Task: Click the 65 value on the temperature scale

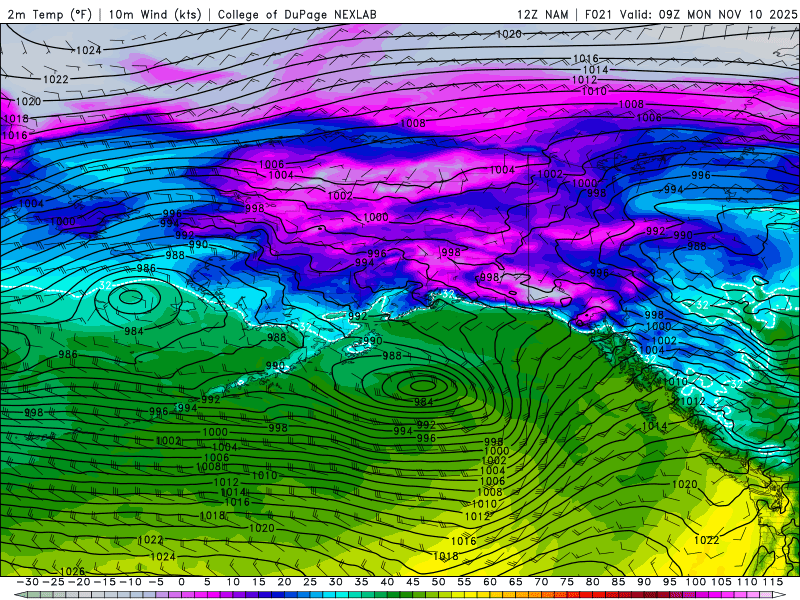Action: (515, 582)
